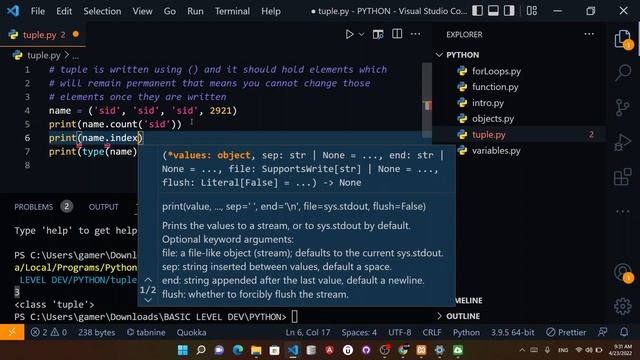Open the run options dropdown arrow
The height and width of the screenshot is (360, 640).
pos(361,34)
